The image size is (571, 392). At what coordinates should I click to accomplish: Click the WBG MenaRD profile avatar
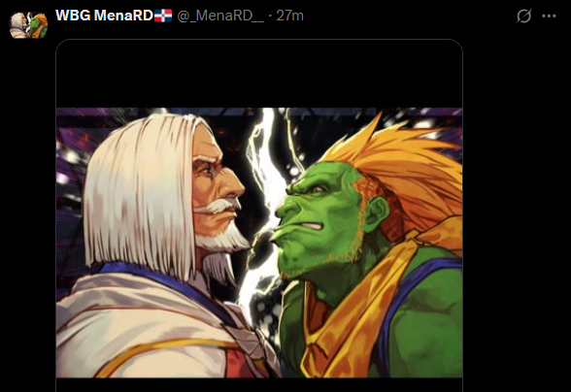pos(28,25)
